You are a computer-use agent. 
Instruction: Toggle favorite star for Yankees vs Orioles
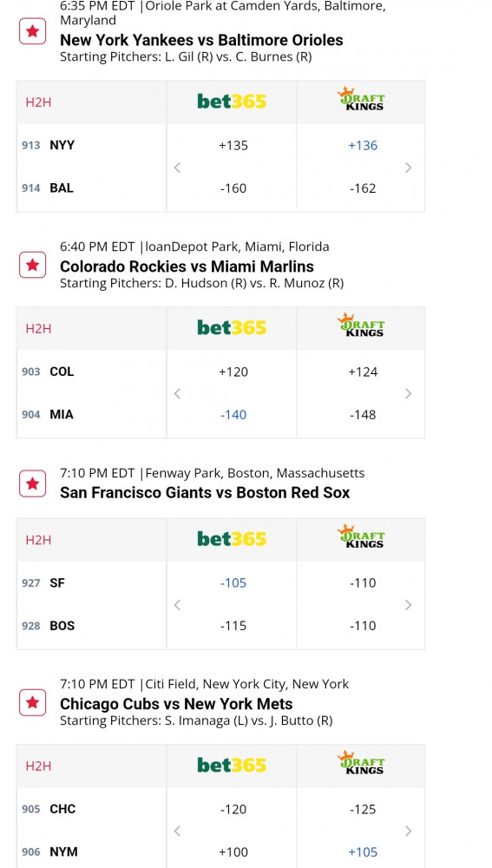33,31
